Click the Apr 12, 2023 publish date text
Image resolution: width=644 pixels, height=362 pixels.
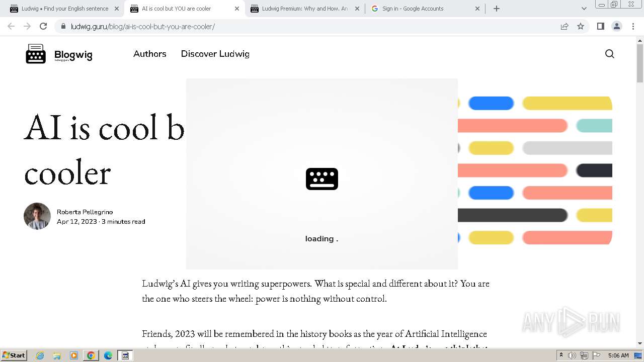(77, 221)
